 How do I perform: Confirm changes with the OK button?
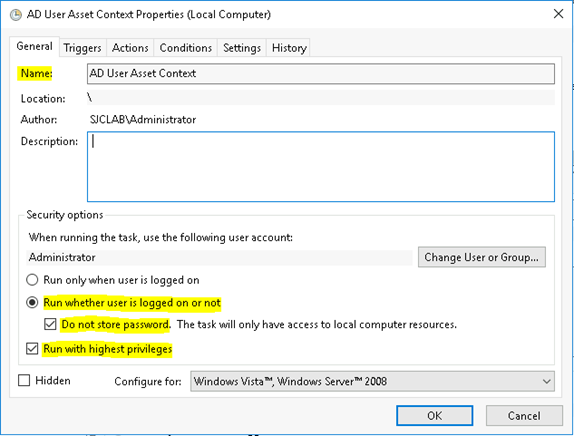435,416
